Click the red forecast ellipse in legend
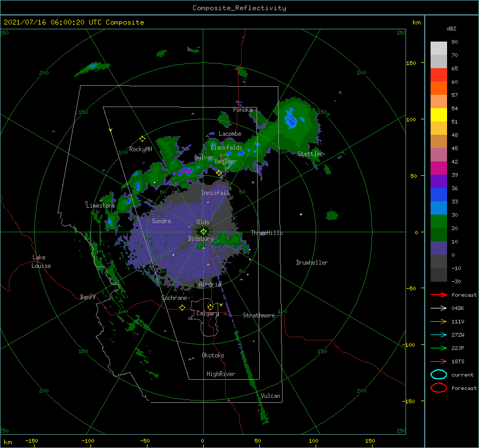479x448 pixels. (439, 388)
